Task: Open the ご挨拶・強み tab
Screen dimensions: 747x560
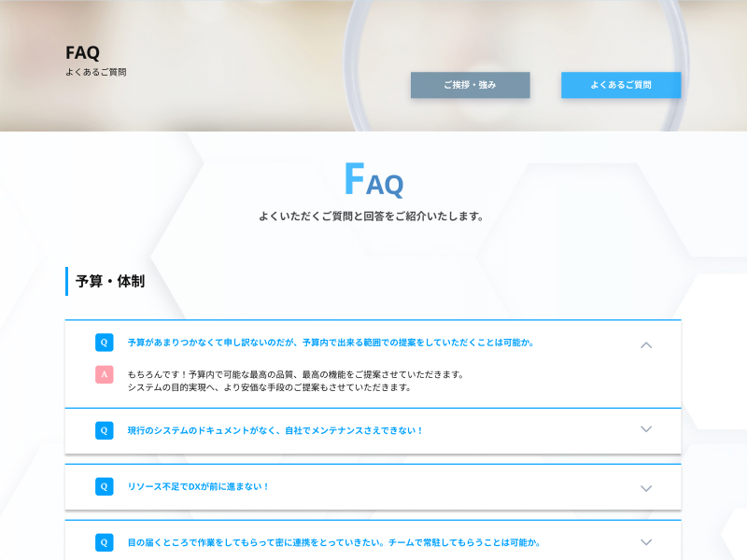Action: point(470,85)
